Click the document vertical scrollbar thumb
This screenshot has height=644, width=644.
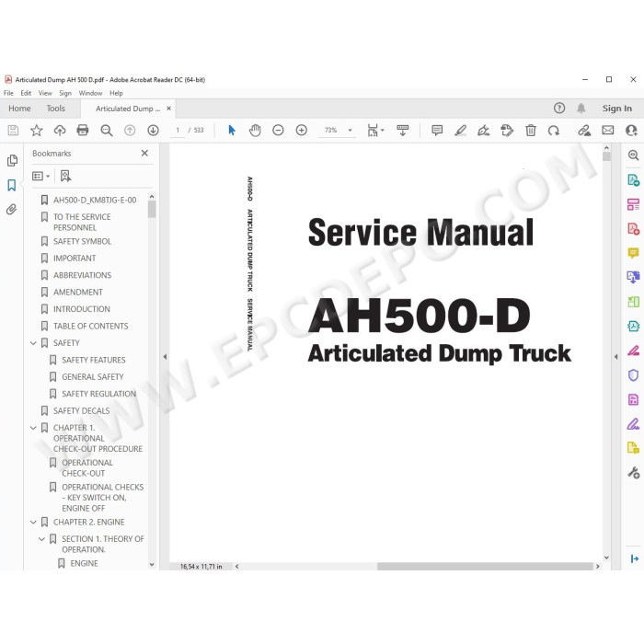[x=606, y=156]
